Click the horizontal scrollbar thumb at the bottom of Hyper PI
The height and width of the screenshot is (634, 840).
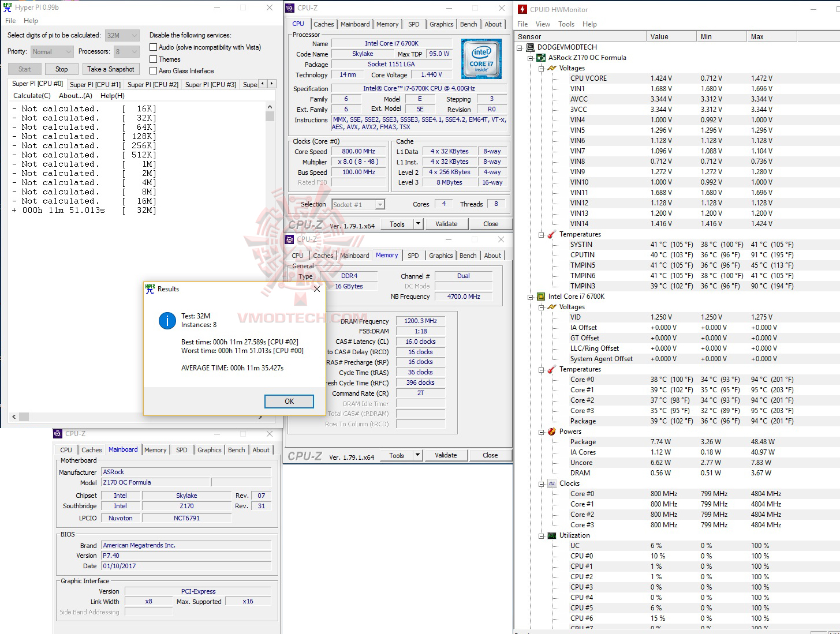pos(24,417)
